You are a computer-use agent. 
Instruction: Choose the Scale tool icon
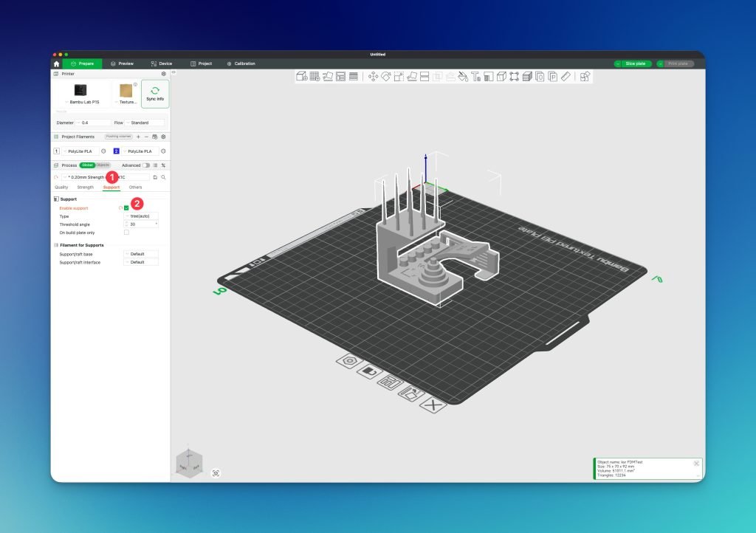pyautogui.click(x=399, y=76)
